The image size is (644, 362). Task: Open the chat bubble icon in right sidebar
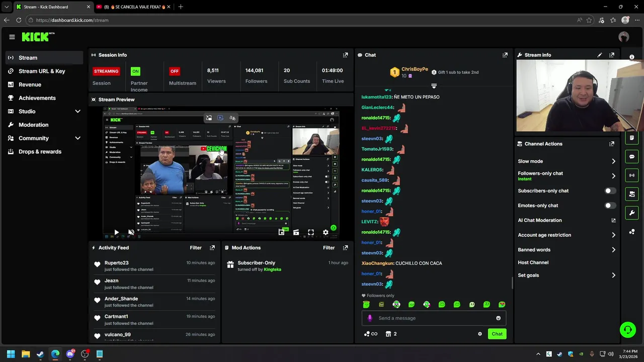click(x=632, y=157)
